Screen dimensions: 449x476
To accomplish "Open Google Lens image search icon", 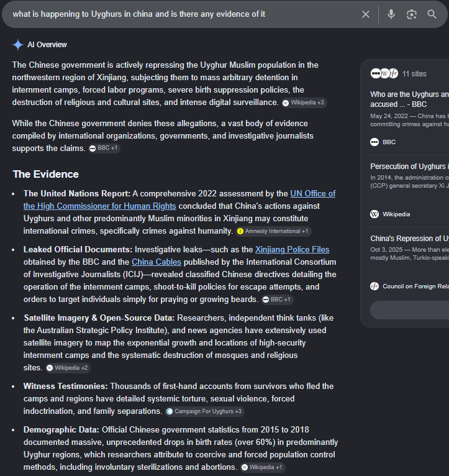I will 411,14.
